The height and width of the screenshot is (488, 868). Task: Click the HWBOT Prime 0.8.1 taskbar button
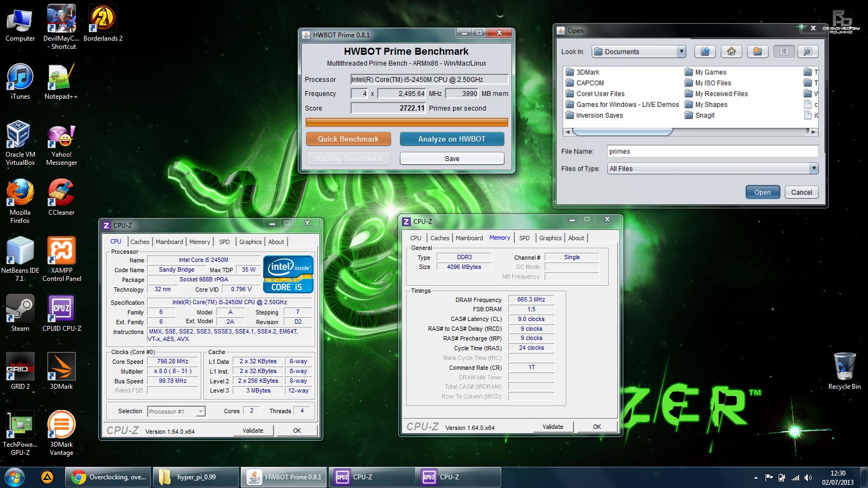point(283,477)
